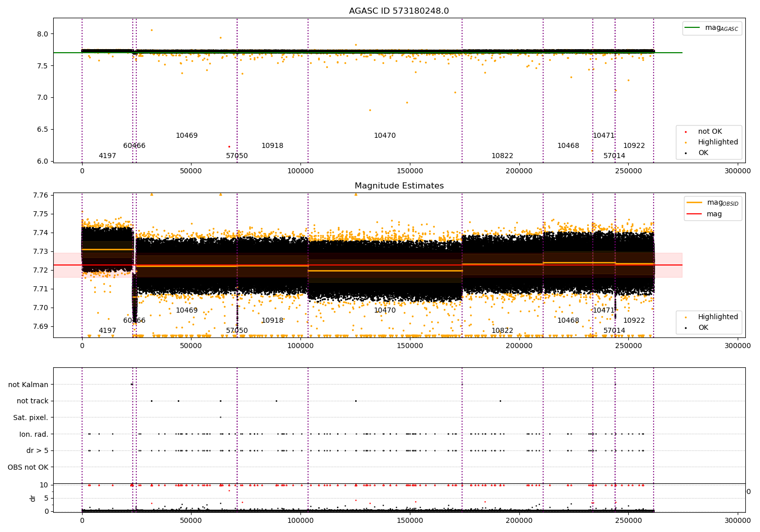The image size is (760, 532).
Task: Click observation label 10470 in the top plot
Action: (385, 136)
